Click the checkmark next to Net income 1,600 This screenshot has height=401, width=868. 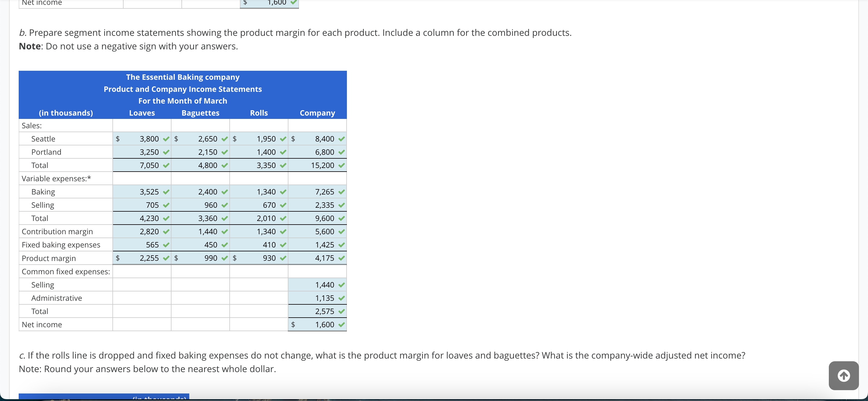coord(341,324)
